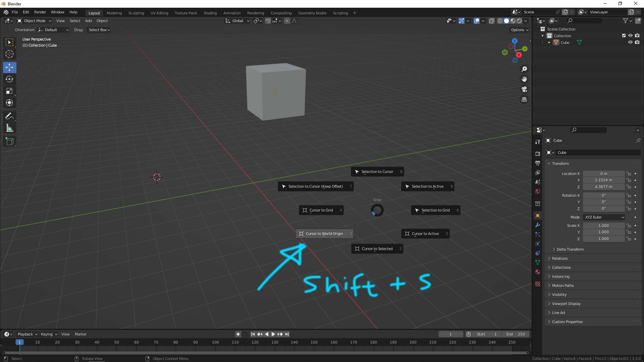Viewport: 644px width, 362px height.
Task: Toggle snapping magnet
Action: tap(268, 21)
